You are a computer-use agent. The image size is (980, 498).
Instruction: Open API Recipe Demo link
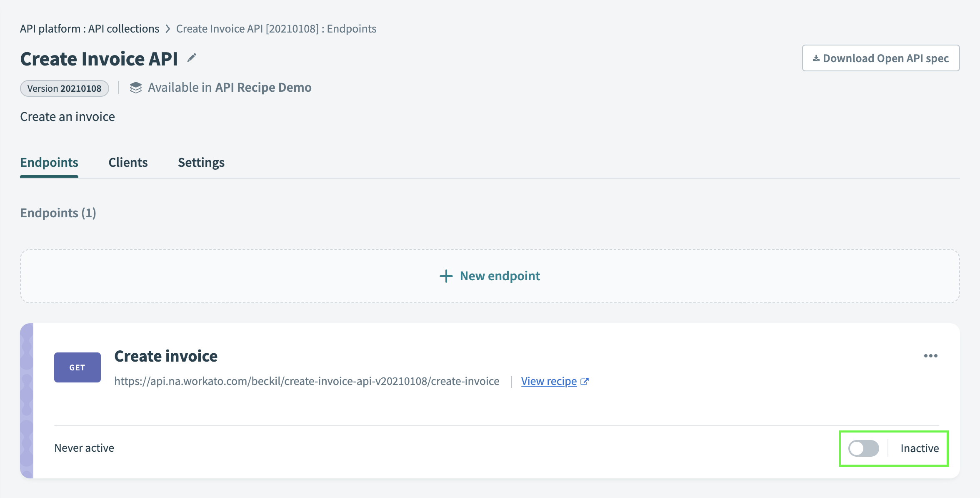pyautogui.click(x=262, y=87)
